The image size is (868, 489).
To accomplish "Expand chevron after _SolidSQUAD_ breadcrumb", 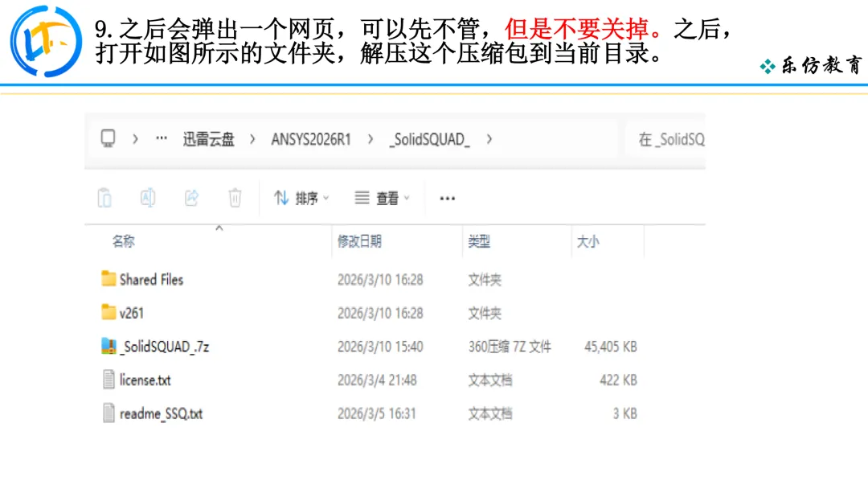I will (489, 139).
